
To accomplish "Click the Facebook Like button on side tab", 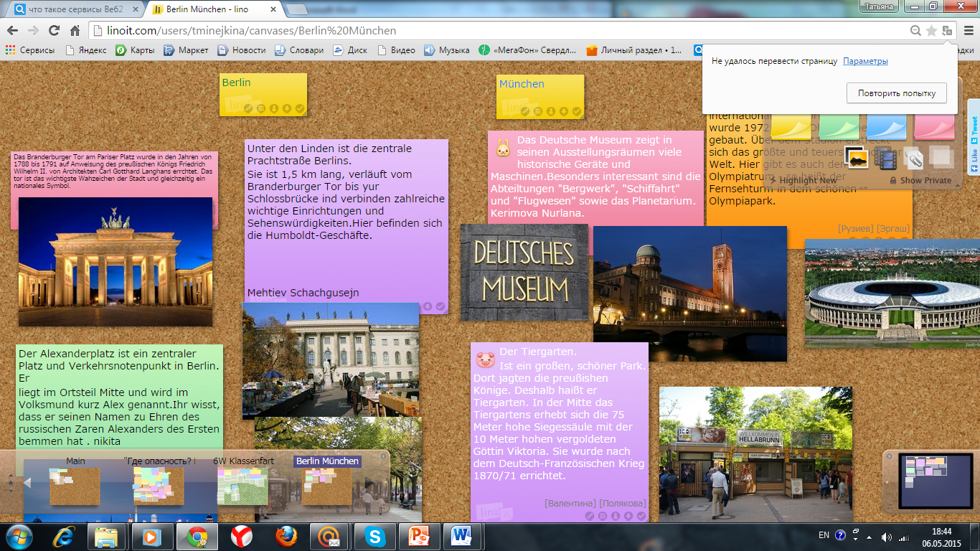I will click(x=974, y=161).
